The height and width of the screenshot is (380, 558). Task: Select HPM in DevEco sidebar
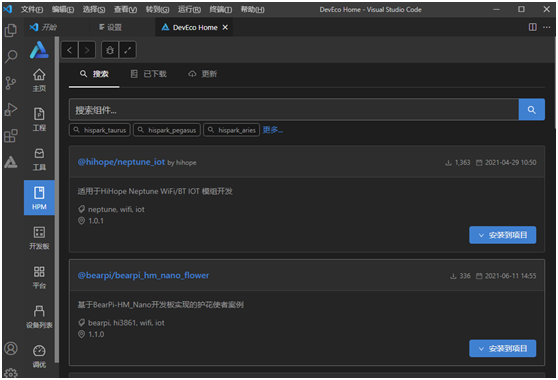click(x=39, y=198)
